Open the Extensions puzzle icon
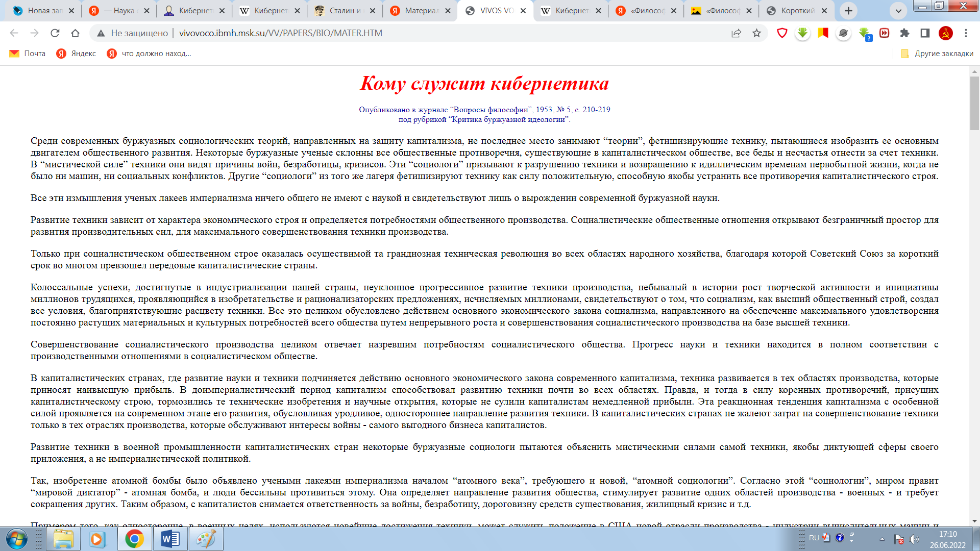980x551 pixels. 904,33
